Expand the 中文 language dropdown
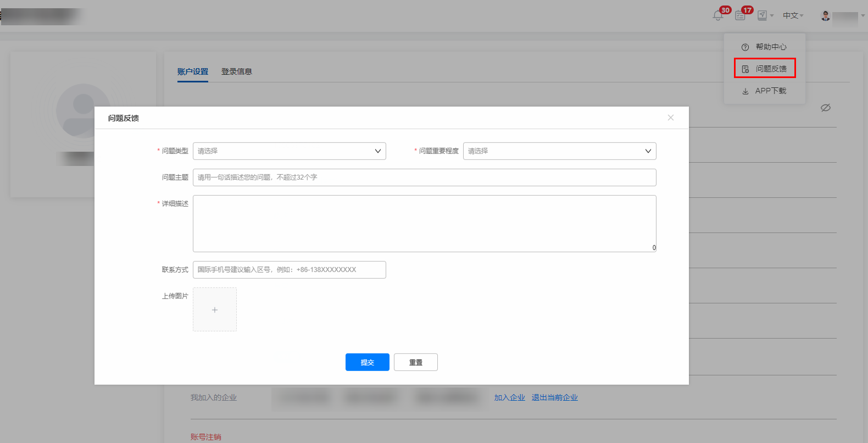868x443 pixels. pos(793,16)
